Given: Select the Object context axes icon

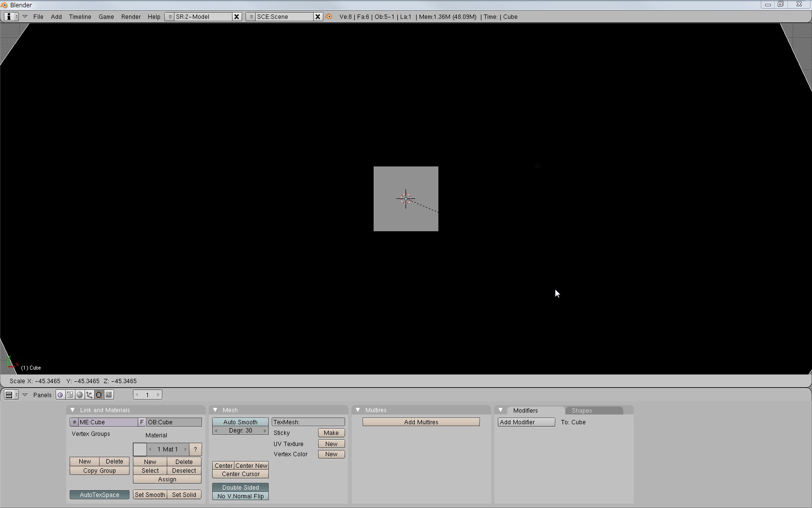Looking at the screenshot, I should point(89,395).
